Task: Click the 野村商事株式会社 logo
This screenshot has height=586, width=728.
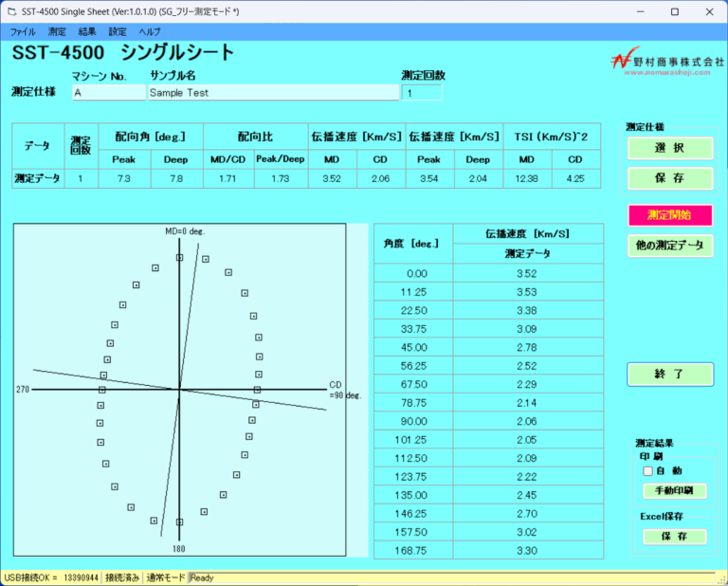Action: coord(666,61)
